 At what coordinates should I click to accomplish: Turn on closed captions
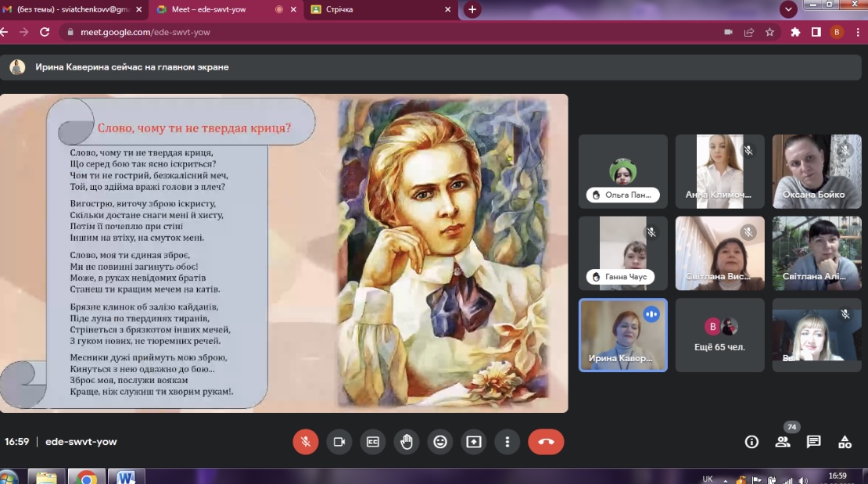pos(373,441)
